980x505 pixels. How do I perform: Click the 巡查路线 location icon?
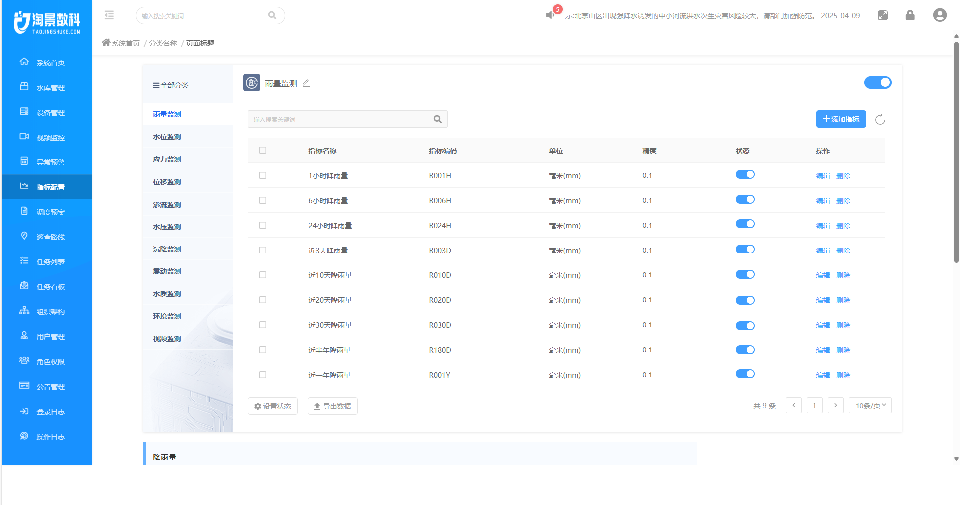[x=24, y=236]
